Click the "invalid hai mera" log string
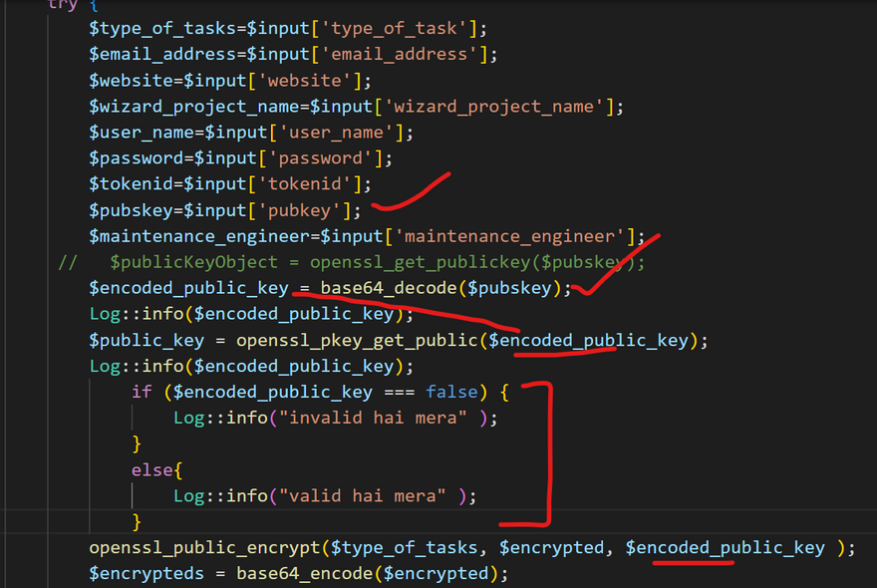Image resolution: width=877 pixels, height=588 pixels. (x=378, y=418)
